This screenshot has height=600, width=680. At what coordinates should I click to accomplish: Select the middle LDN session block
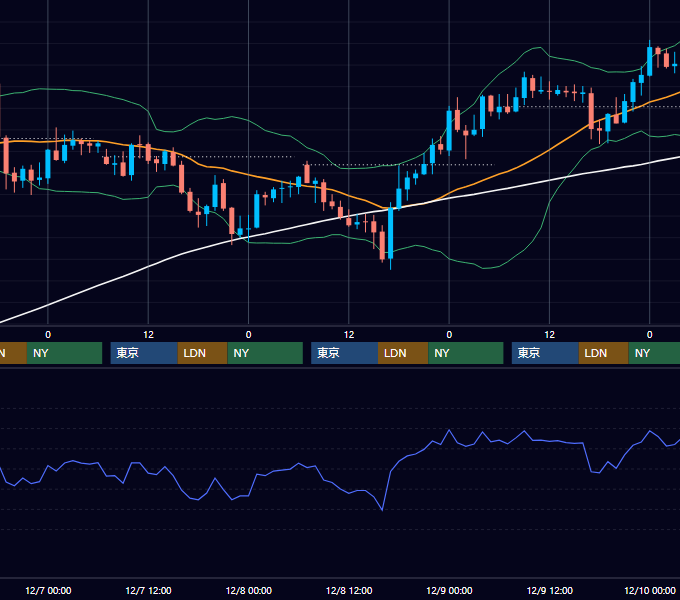(403, 353)
